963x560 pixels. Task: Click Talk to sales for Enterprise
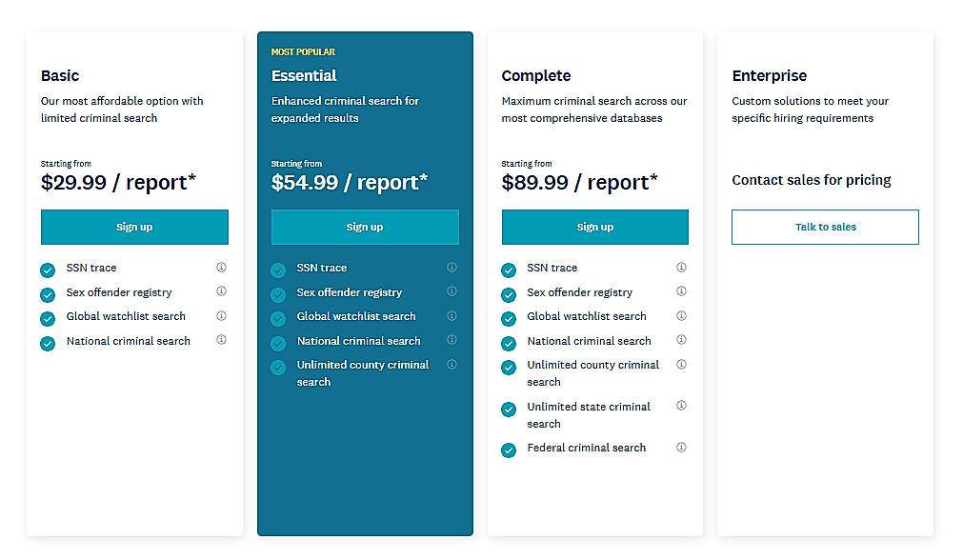[826, 228]
